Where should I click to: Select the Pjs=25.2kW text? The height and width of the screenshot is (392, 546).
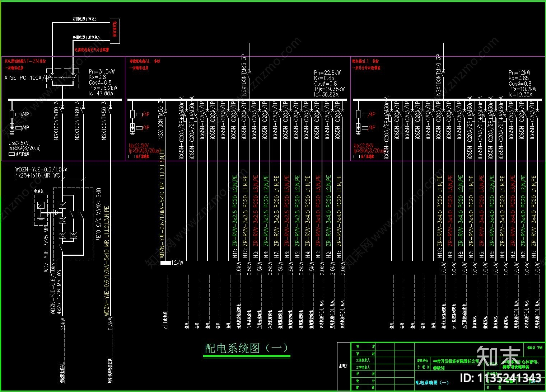[103, 88]
